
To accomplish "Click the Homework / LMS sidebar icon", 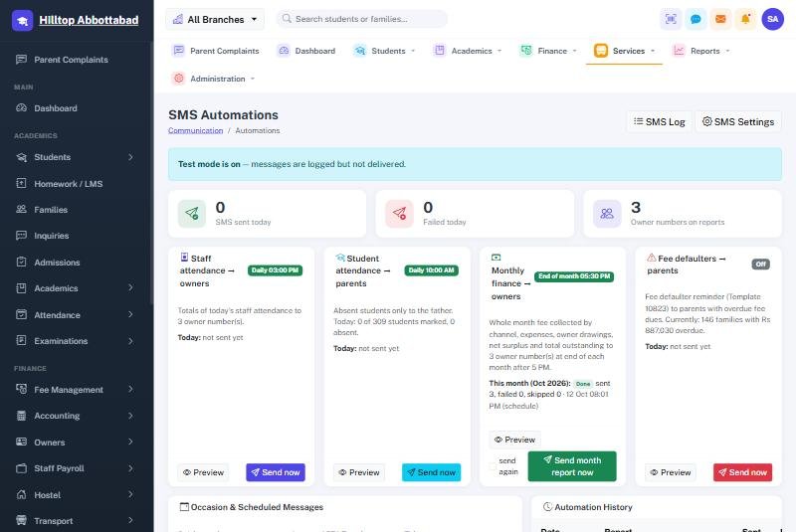I will click(21, 183).
